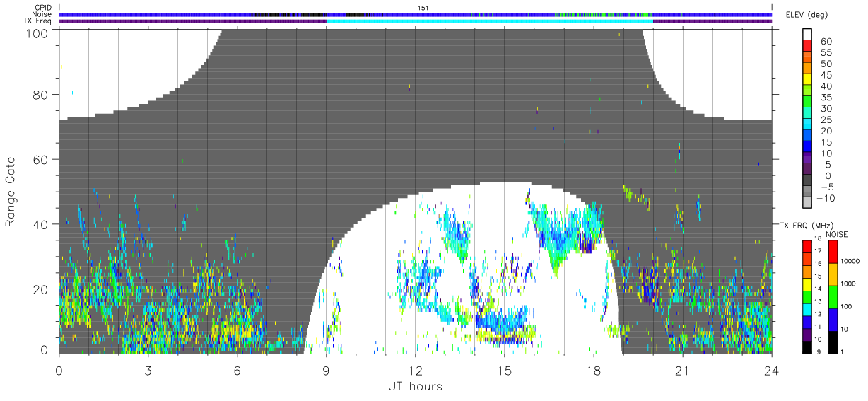Click the '6' tick on UT hours axis

pyautogui.click(x=237, y=370)
